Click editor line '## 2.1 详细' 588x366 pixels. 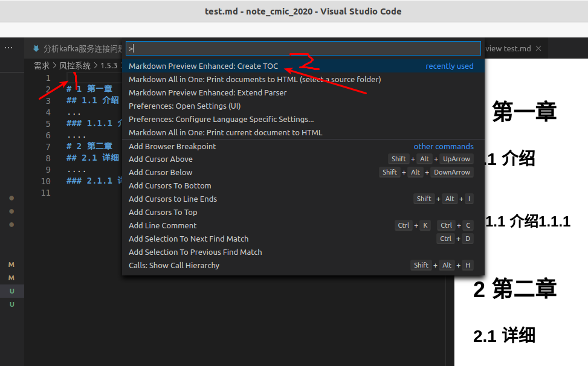[x=92, y=158]
